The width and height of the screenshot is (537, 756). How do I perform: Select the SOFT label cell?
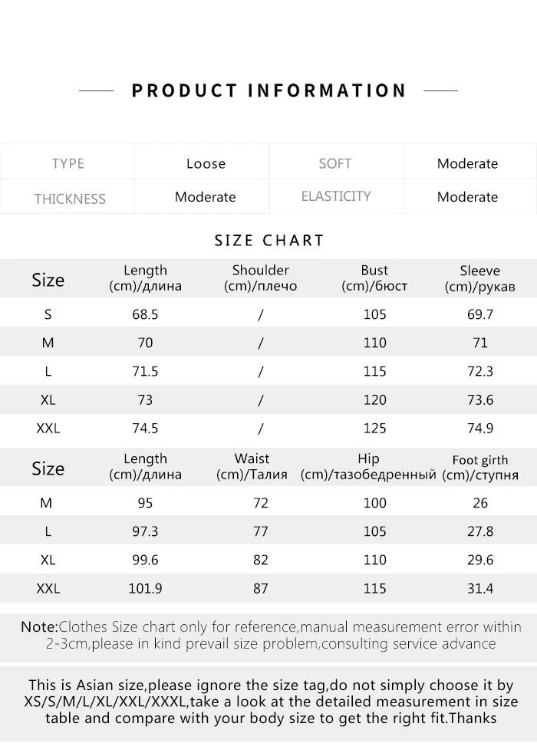tap(335, 163)
